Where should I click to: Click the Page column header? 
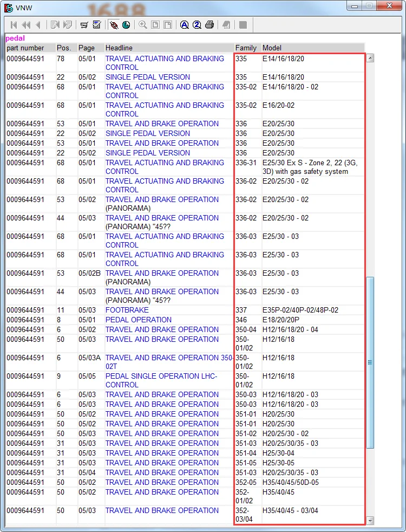(87, 48)
